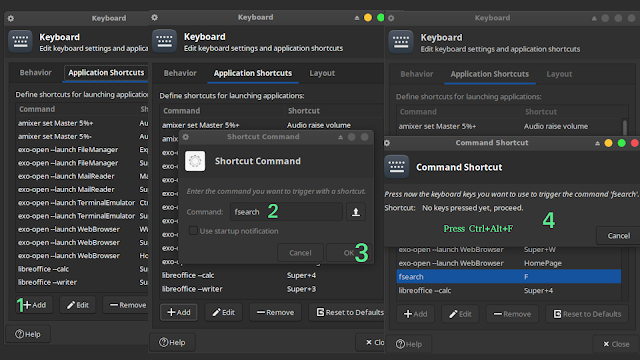Click Cancel in Shortcut Command dialog
Screen dimensions: 640x360
[x=300, y=253]
